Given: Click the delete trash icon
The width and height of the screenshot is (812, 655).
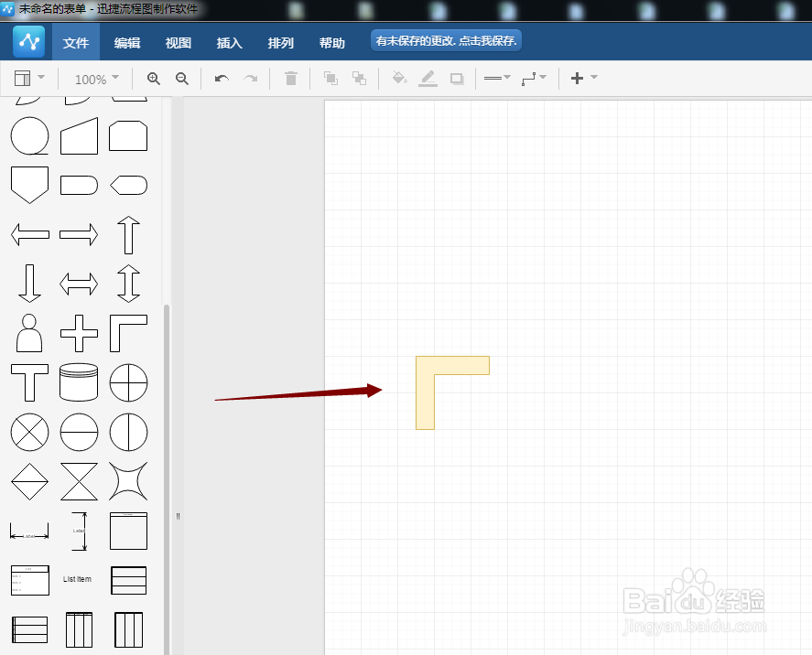Looking at the screenshot, I should [x=291, y=78].
